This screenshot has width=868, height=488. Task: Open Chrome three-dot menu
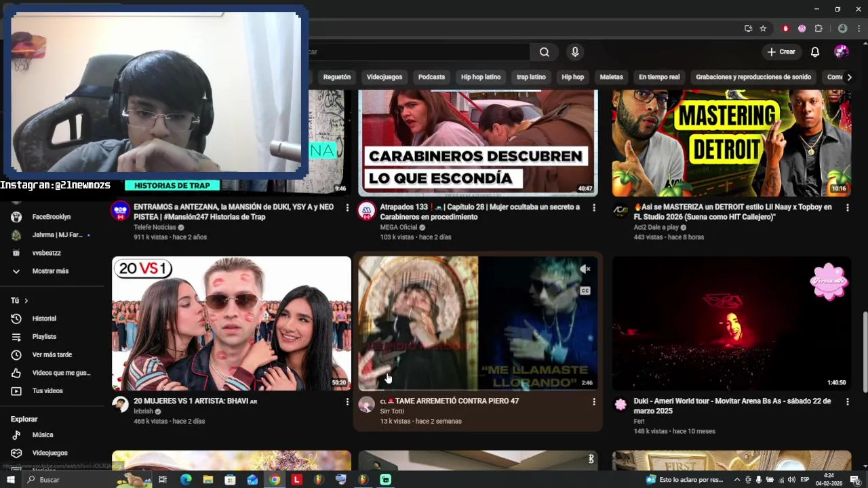(x=859, y=28)
